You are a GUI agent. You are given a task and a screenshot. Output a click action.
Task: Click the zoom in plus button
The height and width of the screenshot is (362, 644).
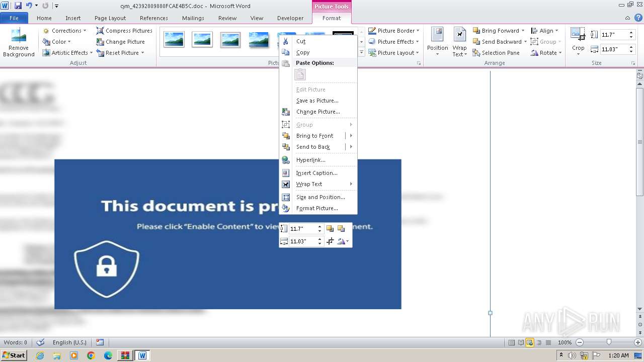637,342
